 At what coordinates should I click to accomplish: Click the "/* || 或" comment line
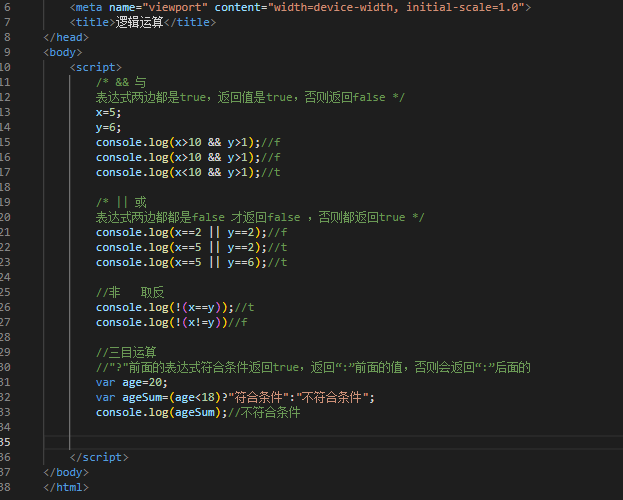121,202
